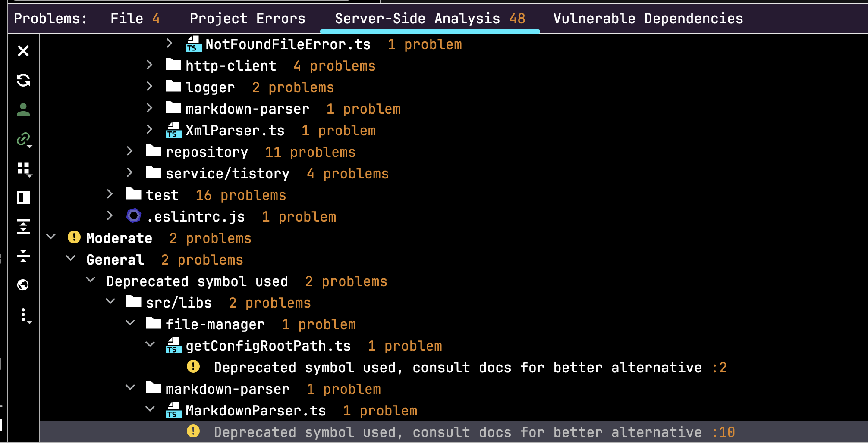Expand the test folder node

109,194
